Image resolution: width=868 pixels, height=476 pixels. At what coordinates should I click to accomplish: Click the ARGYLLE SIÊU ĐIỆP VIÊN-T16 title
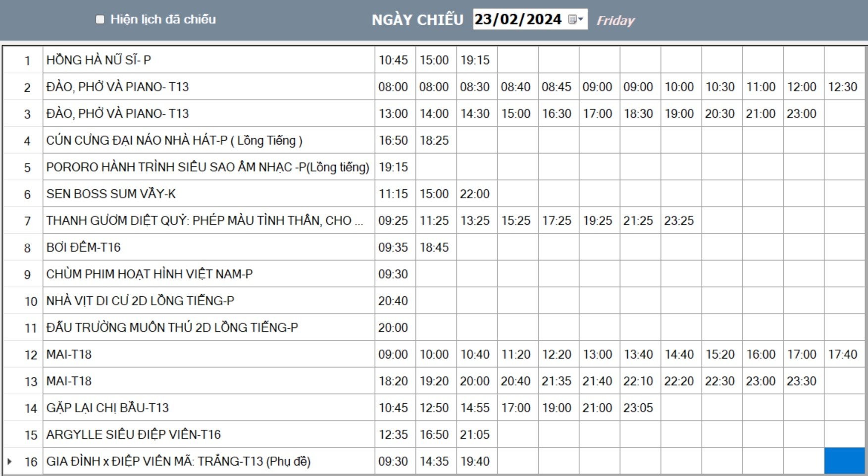[x=134, y=435]
